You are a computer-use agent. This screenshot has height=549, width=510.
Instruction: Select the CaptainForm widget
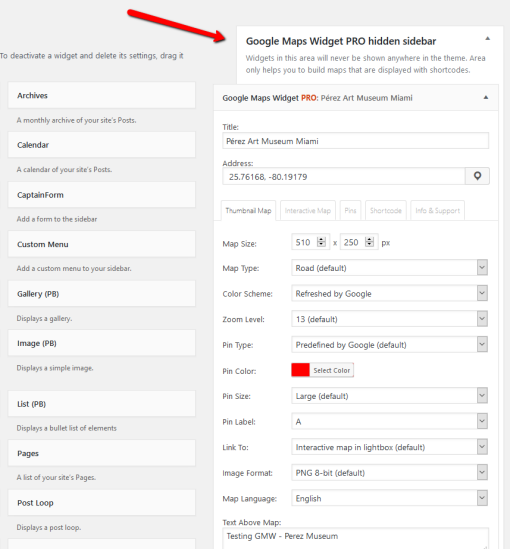[x=102, y=195]
